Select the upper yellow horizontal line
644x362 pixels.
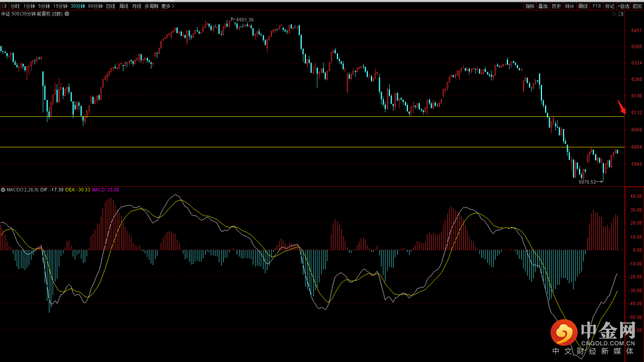(x=312, y=117)
